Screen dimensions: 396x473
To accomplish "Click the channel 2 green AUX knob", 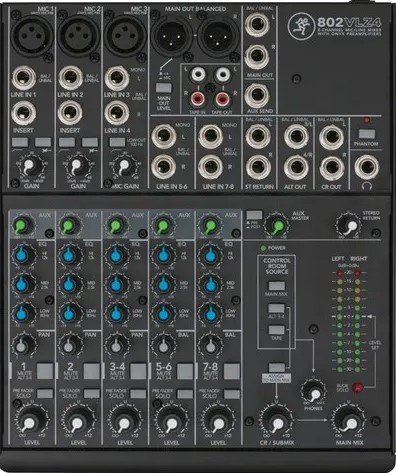I will 69,226.
